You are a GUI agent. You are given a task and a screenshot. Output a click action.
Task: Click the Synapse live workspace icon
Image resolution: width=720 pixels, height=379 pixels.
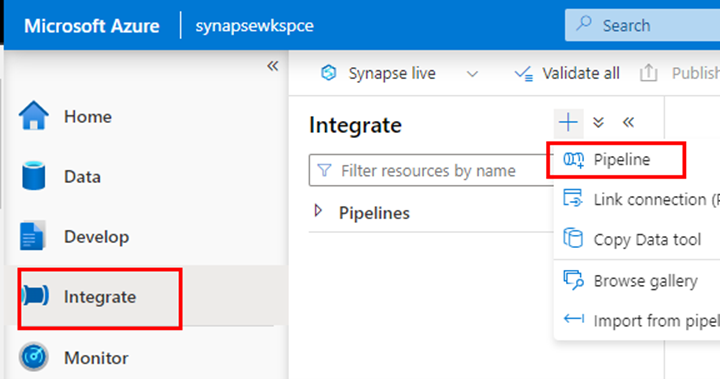click(x=329, y=73)
